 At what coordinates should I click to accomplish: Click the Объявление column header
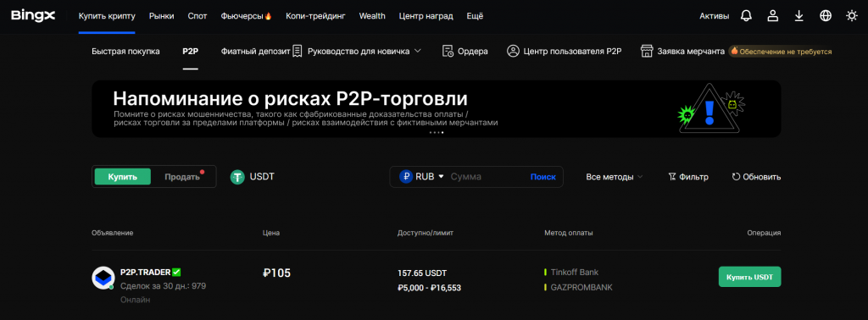[x=113, y=233]
